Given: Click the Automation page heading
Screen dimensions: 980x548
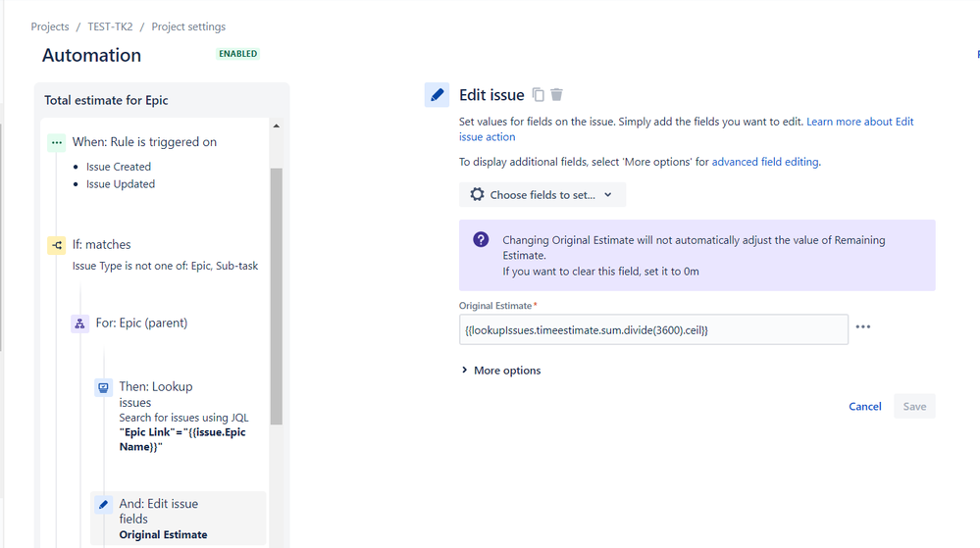Looking at the screenshot, I should point(91,56).
